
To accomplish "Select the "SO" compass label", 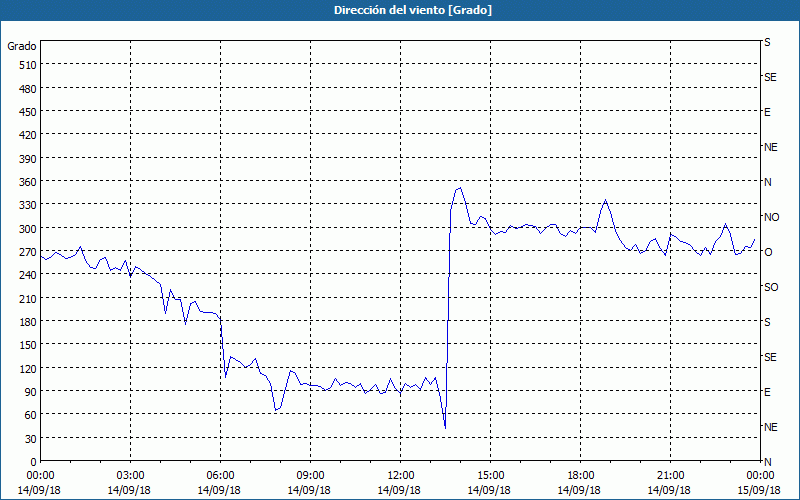I will [x=771, y=287].
